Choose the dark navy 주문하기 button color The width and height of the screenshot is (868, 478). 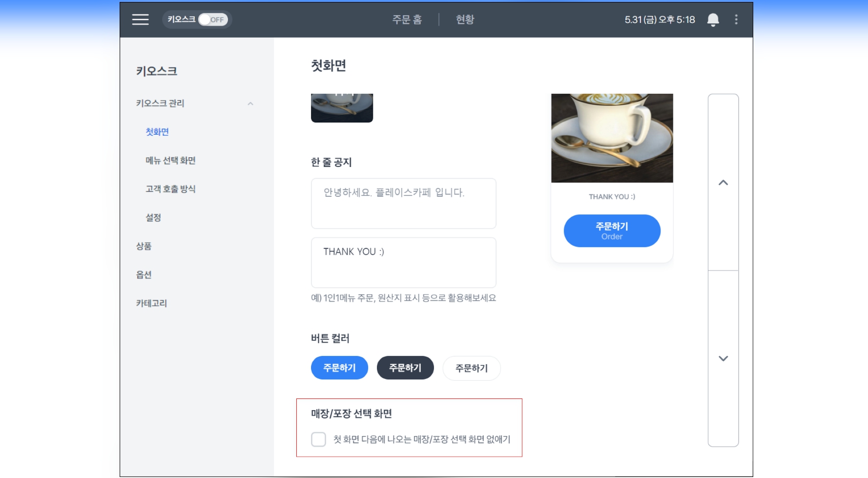coord(405,368)
